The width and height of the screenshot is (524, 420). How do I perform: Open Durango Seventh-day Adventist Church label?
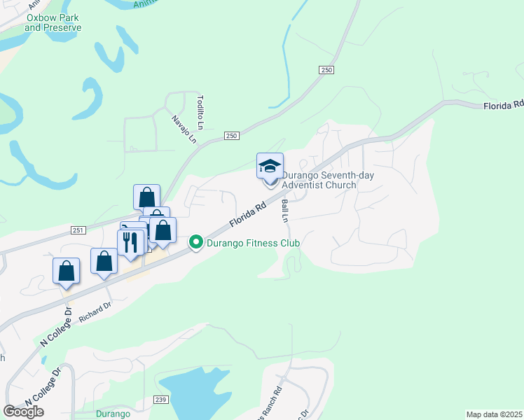[x=328, y=180]
